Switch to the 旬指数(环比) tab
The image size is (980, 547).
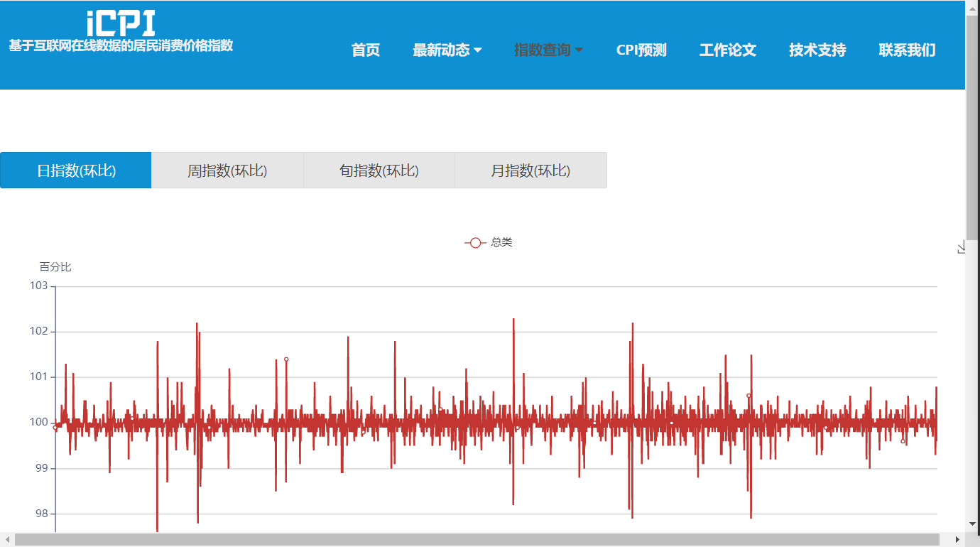coord(379,170)
